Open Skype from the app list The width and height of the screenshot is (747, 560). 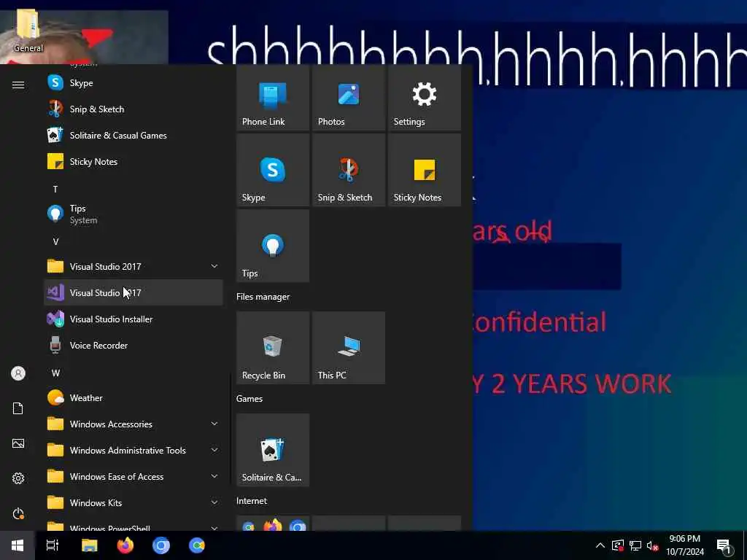(x=133, y=83)
